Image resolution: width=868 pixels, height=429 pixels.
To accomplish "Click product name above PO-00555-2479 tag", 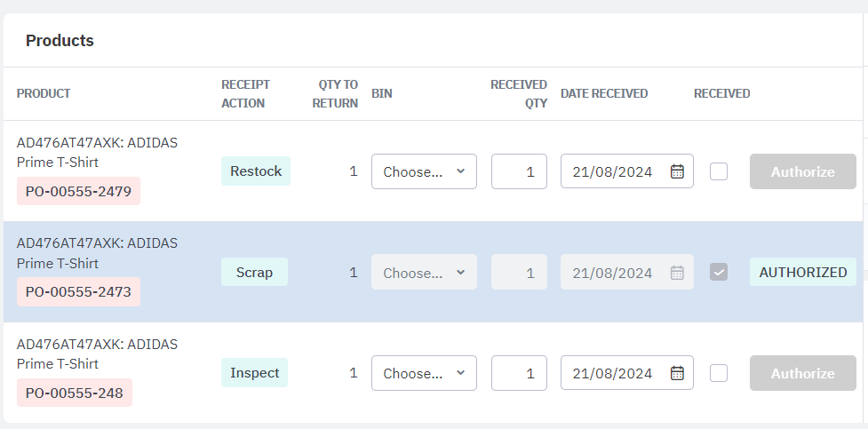I will [x=98, y=153].
